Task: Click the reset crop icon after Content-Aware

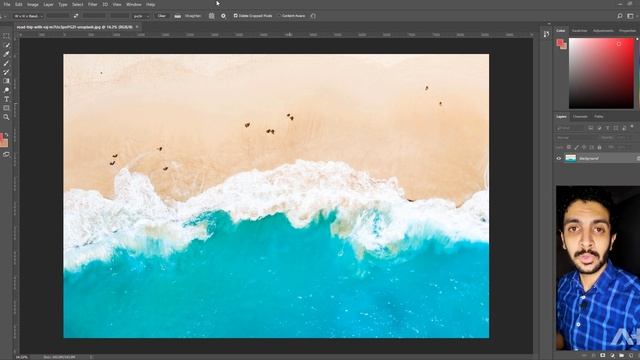Action: (x=313, y=16)
